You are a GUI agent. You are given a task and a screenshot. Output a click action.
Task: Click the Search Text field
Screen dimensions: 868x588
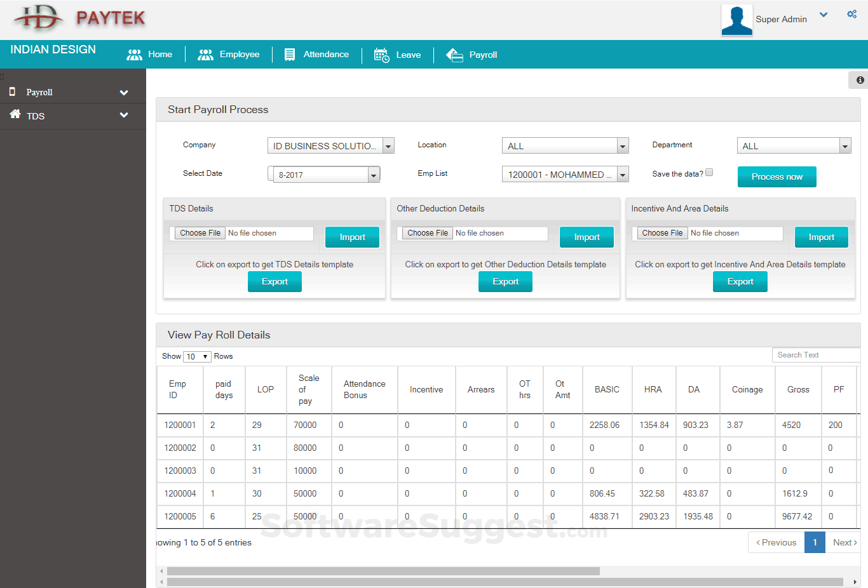[x=816, y=354]
